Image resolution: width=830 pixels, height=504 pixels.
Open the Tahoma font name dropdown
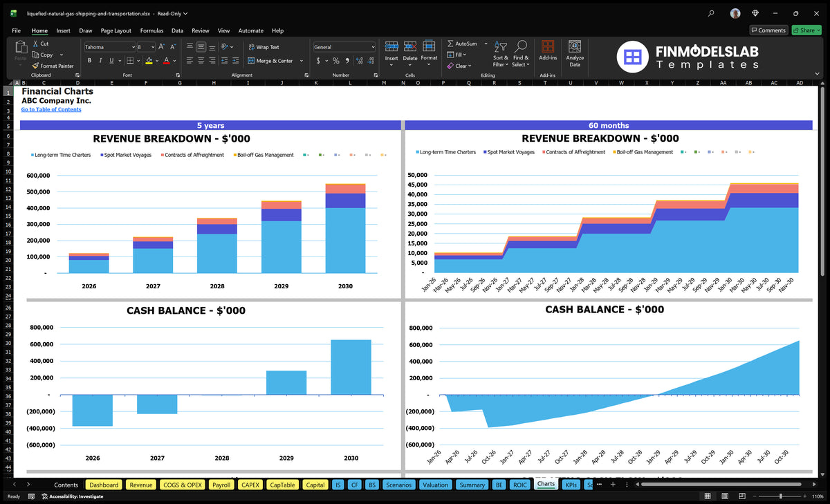pos(132,47)
